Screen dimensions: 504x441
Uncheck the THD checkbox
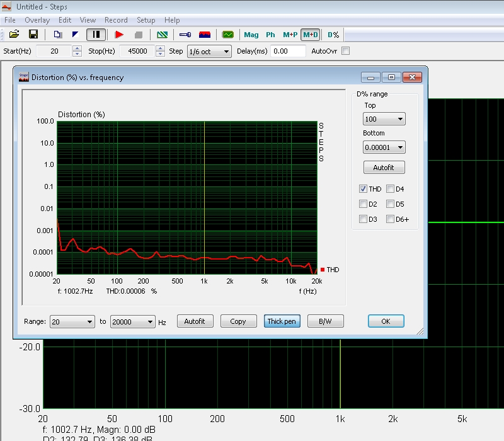(x=364, y=189)
